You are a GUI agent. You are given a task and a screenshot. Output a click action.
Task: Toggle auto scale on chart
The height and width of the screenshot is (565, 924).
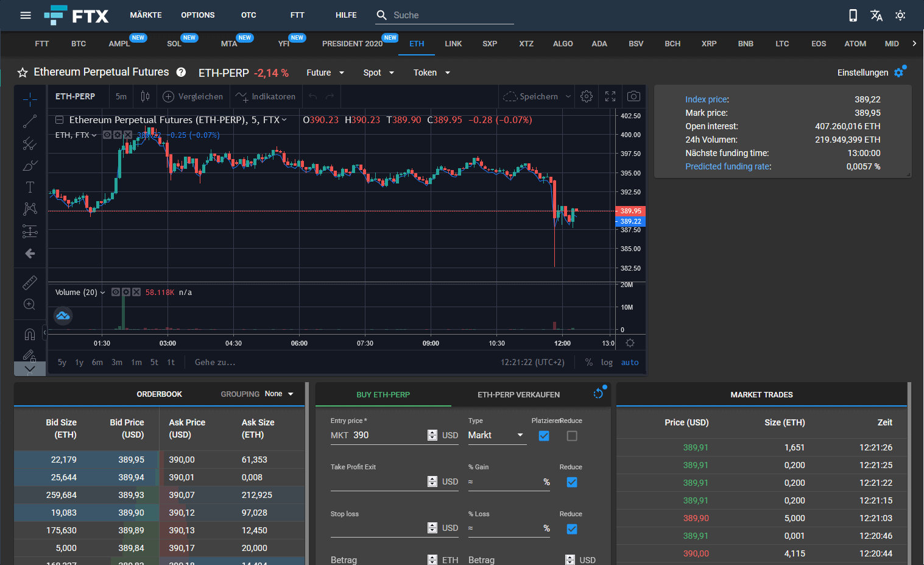coord(630,362)
